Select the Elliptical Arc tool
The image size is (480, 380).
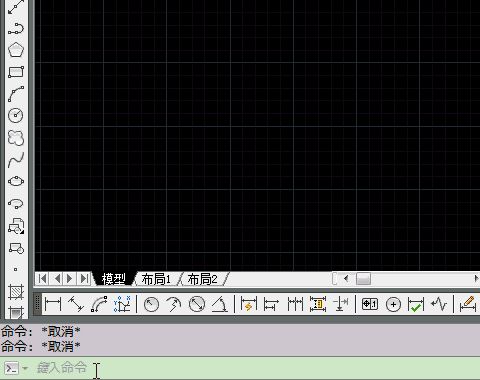click(16, 203)
